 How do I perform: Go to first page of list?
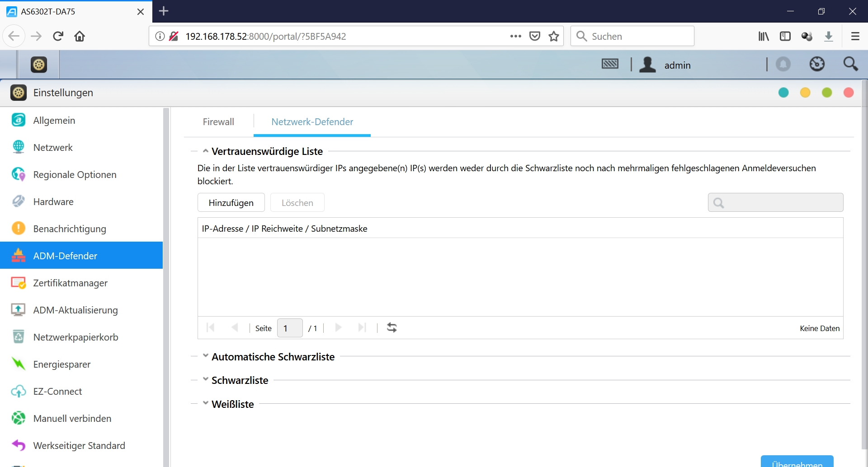pyautogui.click(x=210, y=328)
